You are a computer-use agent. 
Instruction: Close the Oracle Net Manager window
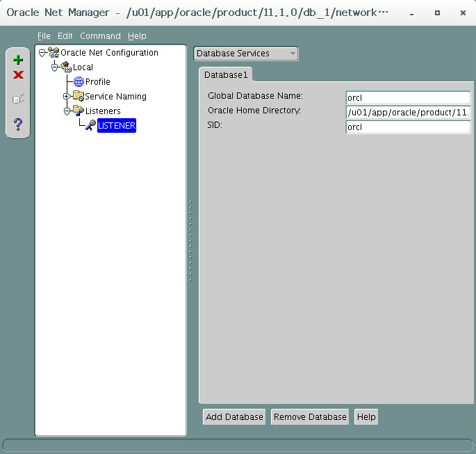click(x=463, y=13)
